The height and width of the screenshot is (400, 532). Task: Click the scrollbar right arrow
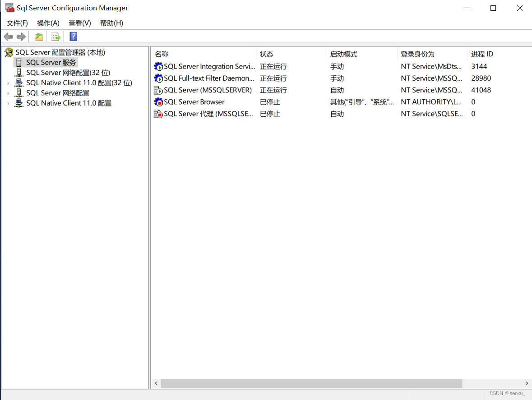click(x=527, y=383)
